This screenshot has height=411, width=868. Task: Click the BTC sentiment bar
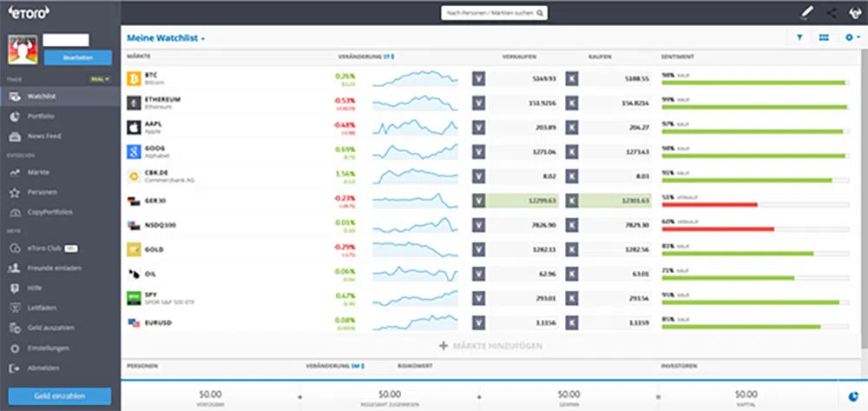[756, 83]
